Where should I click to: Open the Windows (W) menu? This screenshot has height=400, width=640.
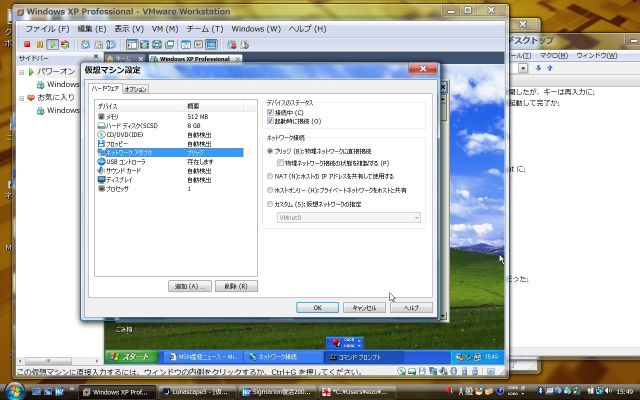(256, 29)
